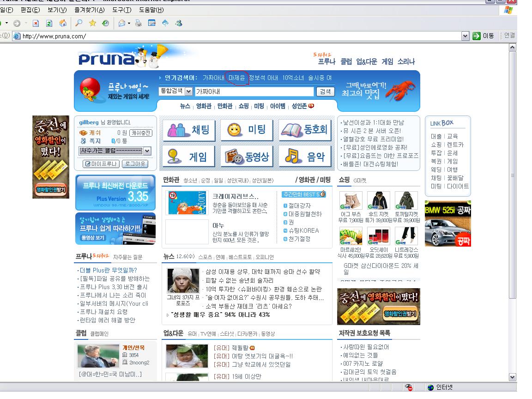Click the Forward navigation arrow in toolbar
The height and width of the screenshot is (399, 532).
coord(17,23)
